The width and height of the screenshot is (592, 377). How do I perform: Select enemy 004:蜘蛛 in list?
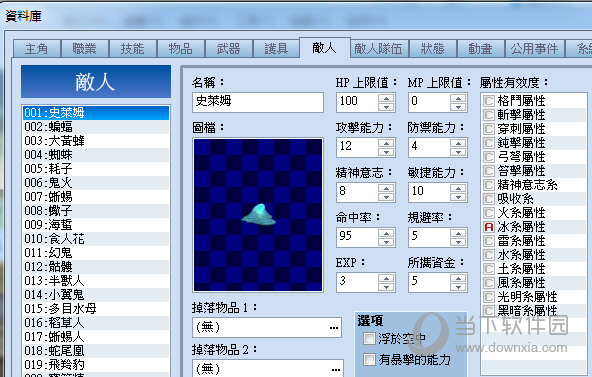click(x=96, y=155)
